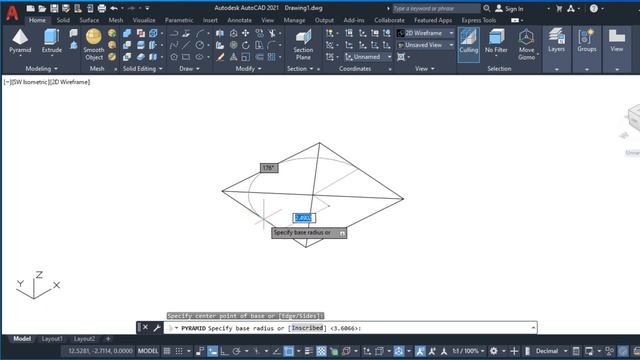Open the 2D Wireframe visual style dropdown

(x=425, y=33)
